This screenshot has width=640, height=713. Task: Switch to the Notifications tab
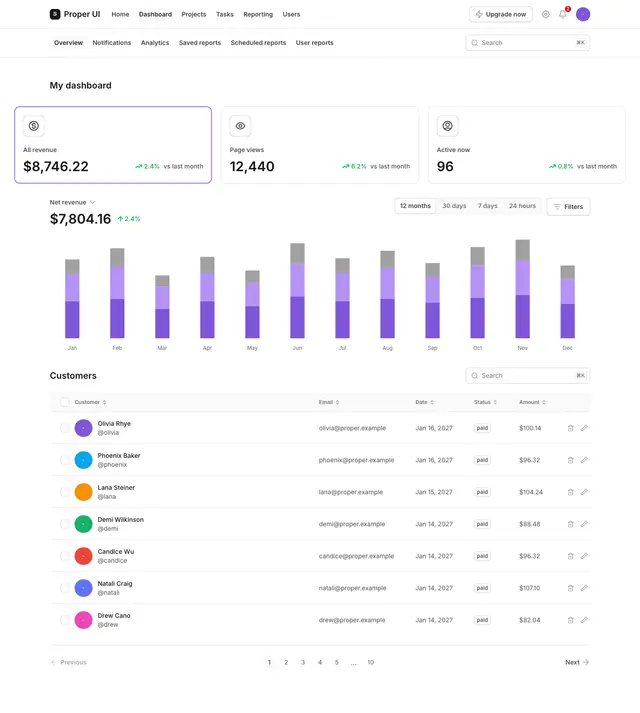tap(111, 43)
